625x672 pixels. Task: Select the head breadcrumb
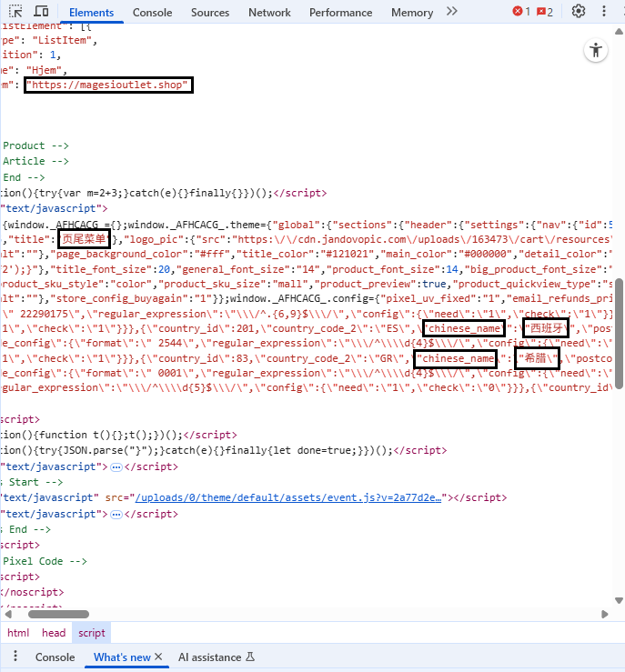coord(54,633)
